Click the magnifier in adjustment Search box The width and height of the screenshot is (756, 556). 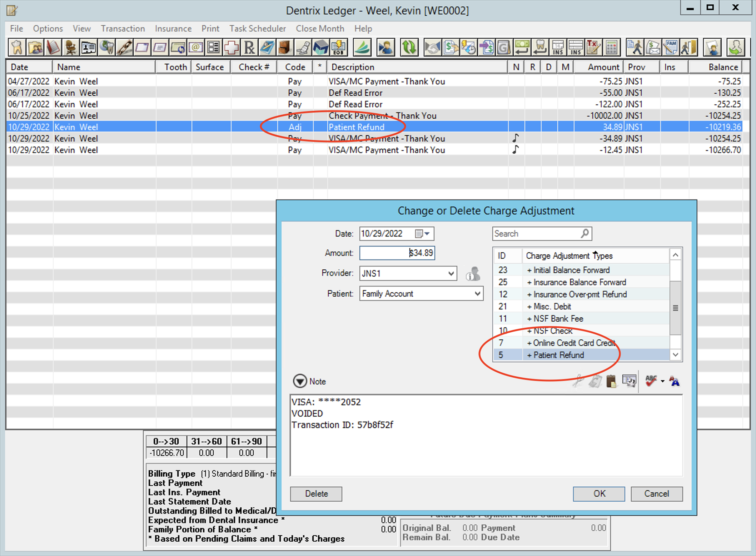pyautogui.click(x=585, y=233)
